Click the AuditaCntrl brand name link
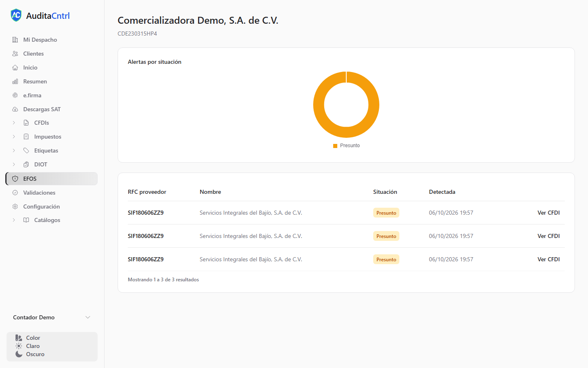The image size is (588, 368). point(48,16)
